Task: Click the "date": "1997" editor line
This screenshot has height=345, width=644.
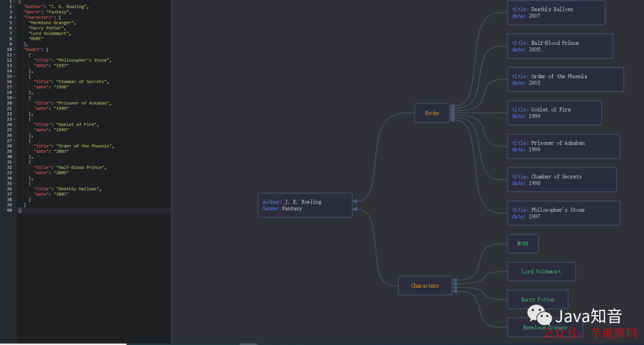Action: (51, 66)
